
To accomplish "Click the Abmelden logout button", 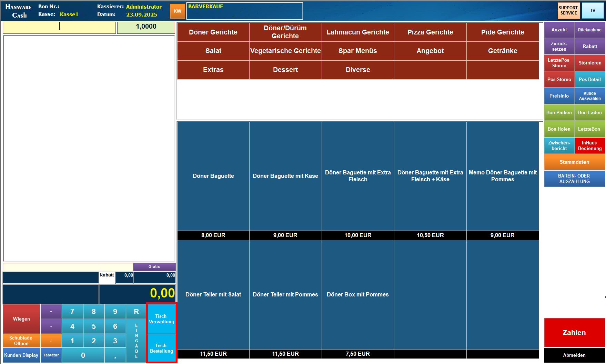I will (574, 355).
